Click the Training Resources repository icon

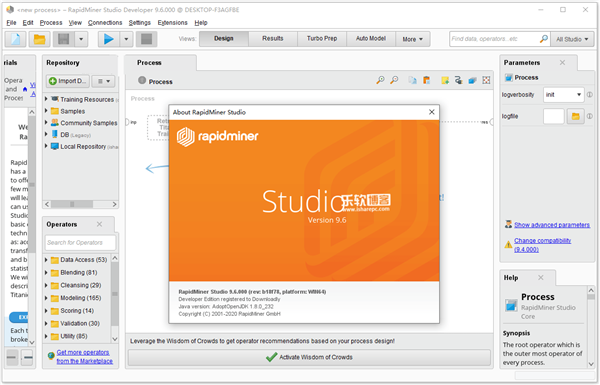pos(55,99)
